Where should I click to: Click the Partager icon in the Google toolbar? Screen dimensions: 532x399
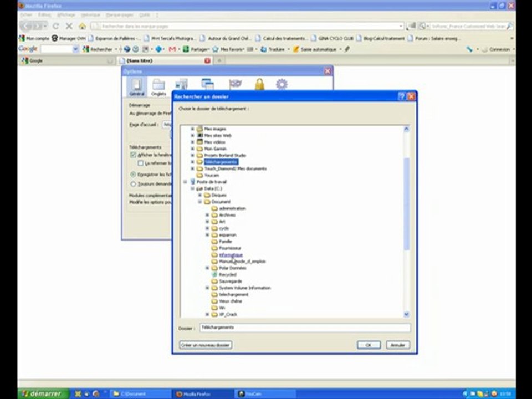[x=186, y=49]
